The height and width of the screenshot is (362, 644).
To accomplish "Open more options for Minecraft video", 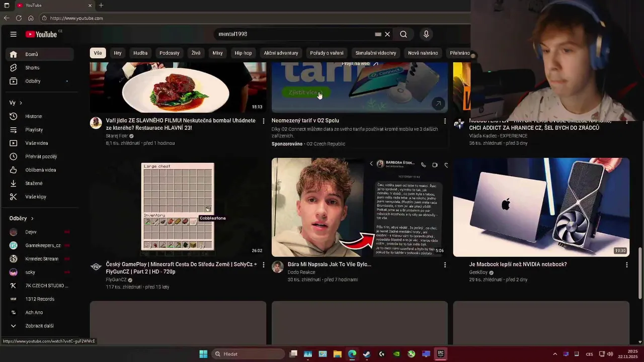I will 263,265.
